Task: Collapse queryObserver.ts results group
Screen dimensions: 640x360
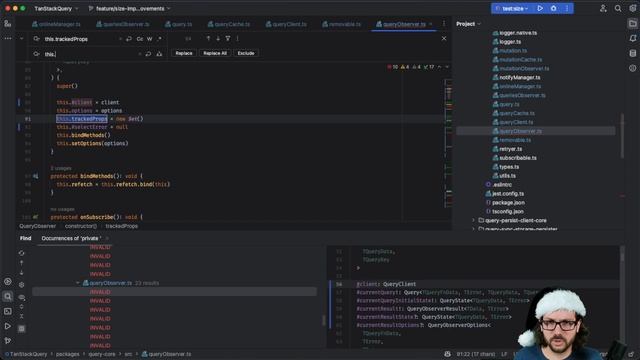Action: 78,283
